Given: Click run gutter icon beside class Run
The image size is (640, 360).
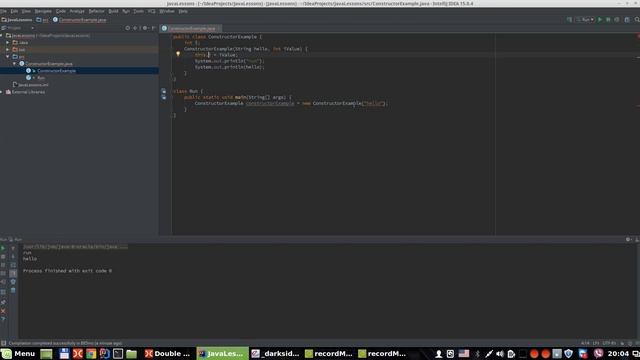Looking at the screenshot, I should (164, 91).
